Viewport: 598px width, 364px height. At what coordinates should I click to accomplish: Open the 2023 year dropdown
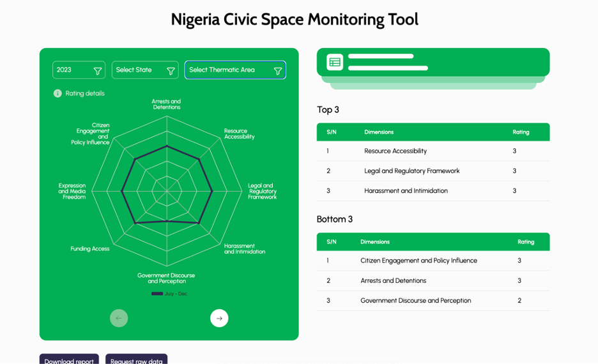[79, 70]
